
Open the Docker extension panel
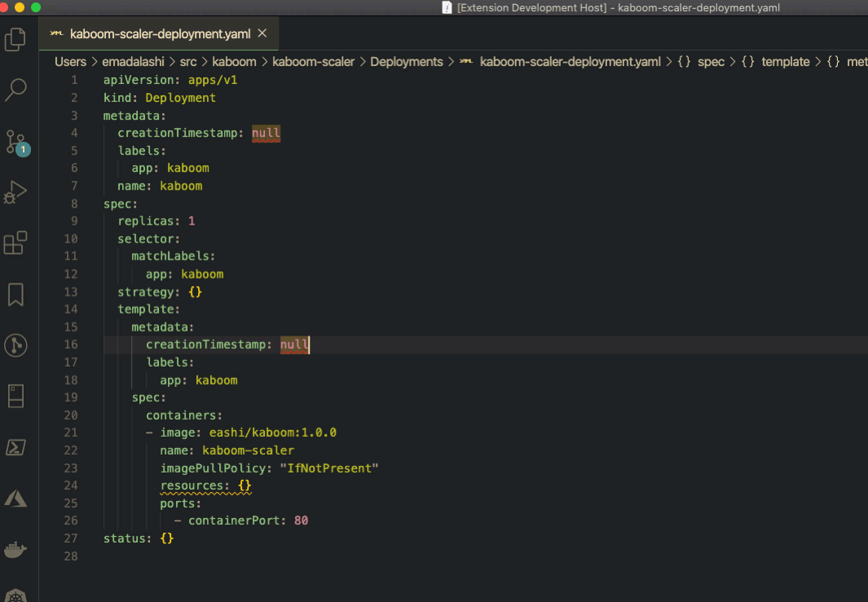pos(16,549)
